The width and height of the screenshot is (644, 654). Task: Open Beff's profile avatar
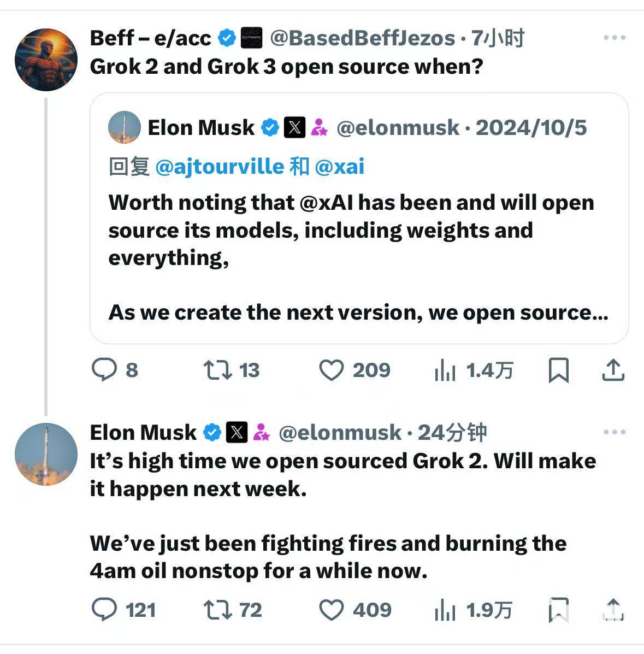point(46,59)
